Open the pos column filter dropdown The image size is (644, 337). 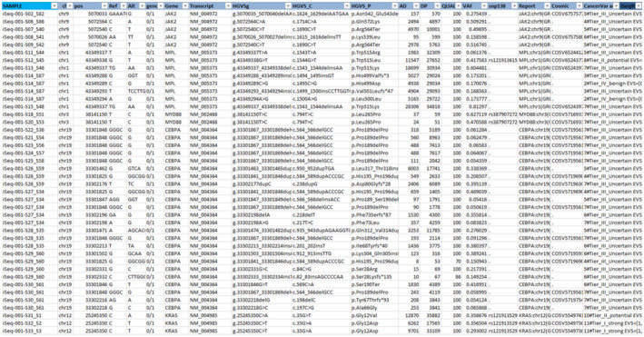pyautogui.click(x=104, y=6)
